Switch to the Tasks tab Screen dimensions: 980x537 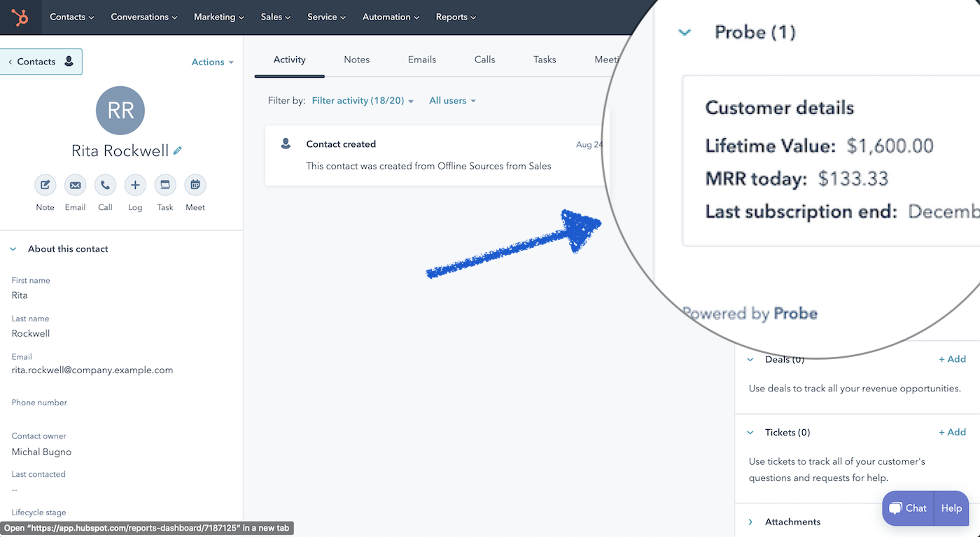pos(545,60)
